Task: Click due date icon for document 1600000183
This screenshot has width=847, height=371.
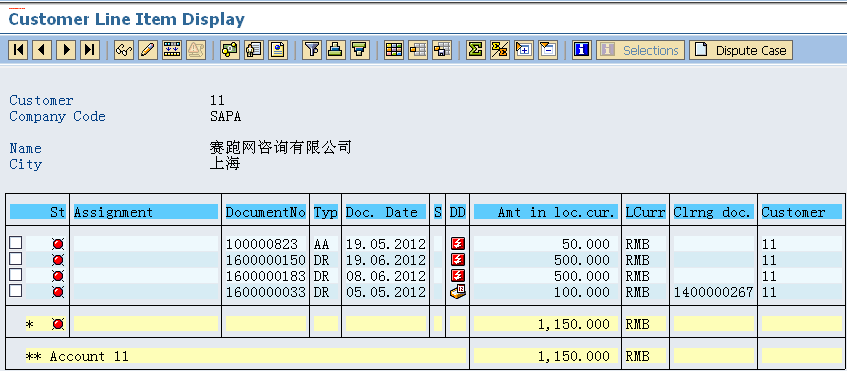Action: click(458, 276)
